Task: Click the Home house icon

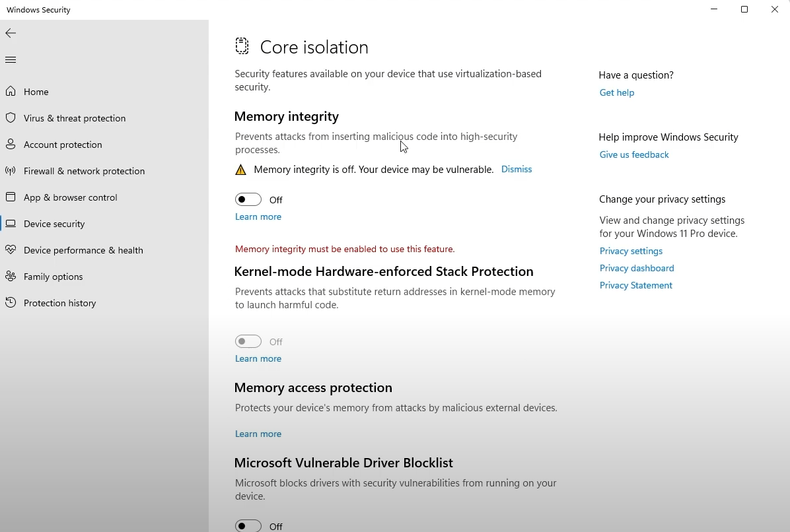Action: [11, 91]
